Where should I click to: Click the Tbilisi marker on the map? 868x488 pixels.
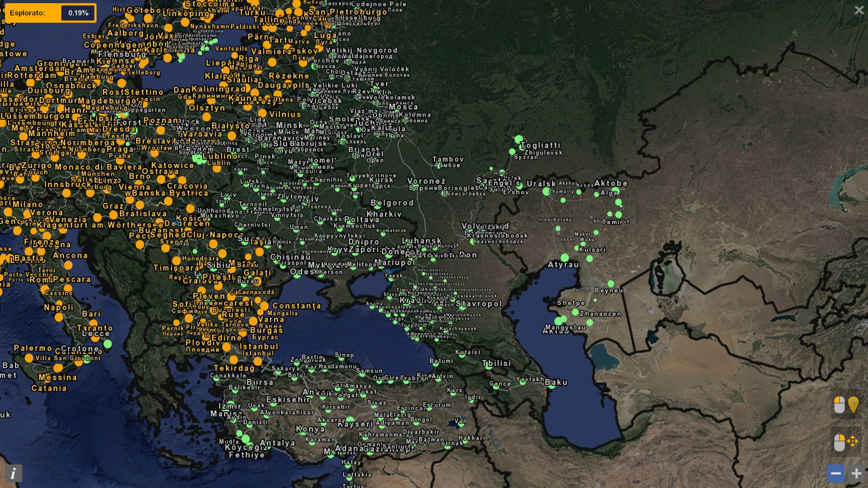click(488, 367)
